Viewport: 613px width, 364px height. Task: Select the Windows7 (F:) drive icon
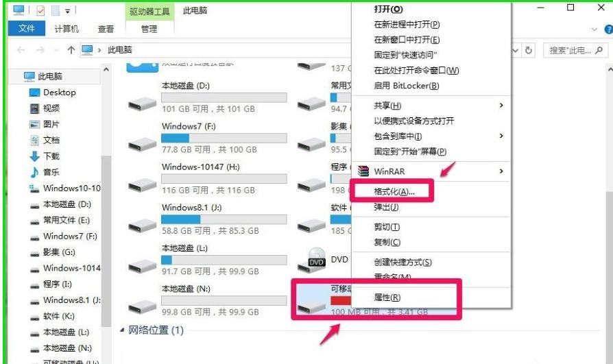[x=143, y=145]
